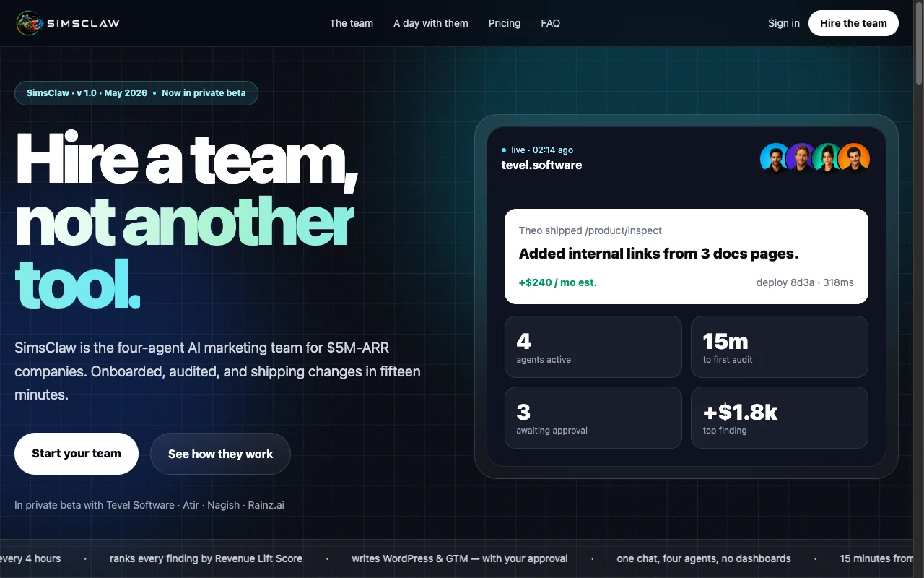This screenshot has height=578, width=924.
Task: Open the blue-background agent avatar
Action: [775, 158]
